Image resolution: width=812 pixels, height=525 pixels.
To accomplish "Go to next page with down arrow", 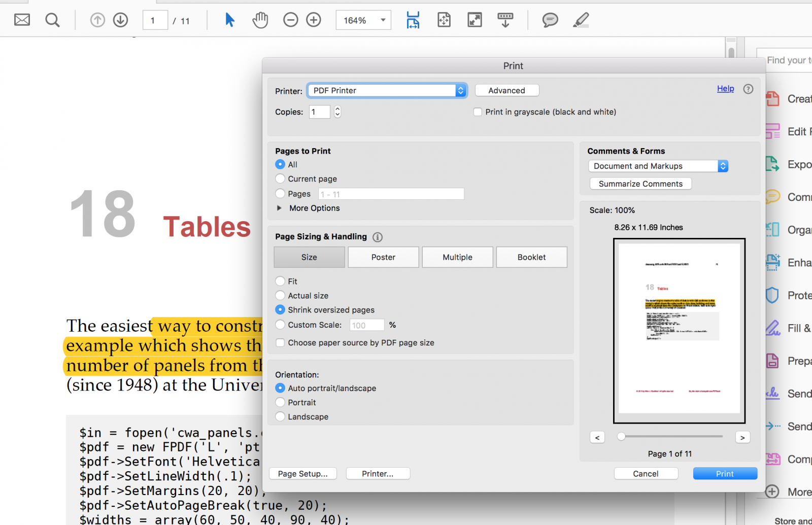I will click(120, 20).
